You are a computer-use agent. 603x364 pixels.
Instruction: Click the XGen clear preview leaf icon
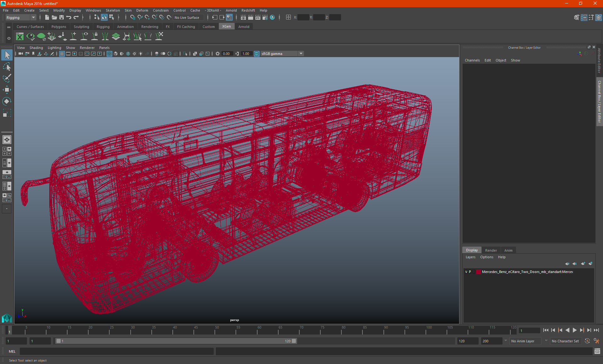click(x=41, y=37)
